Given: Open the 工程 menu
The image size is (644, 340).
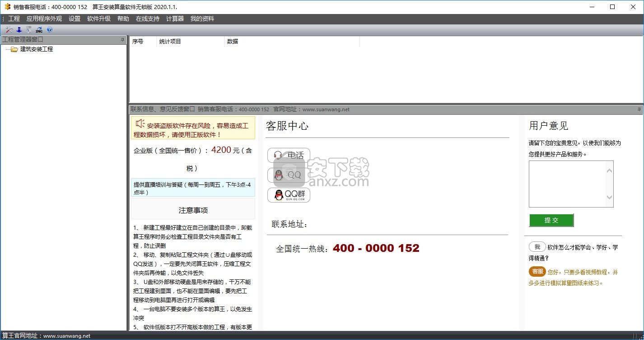Looking at the screenshot, I should (14, 19).
